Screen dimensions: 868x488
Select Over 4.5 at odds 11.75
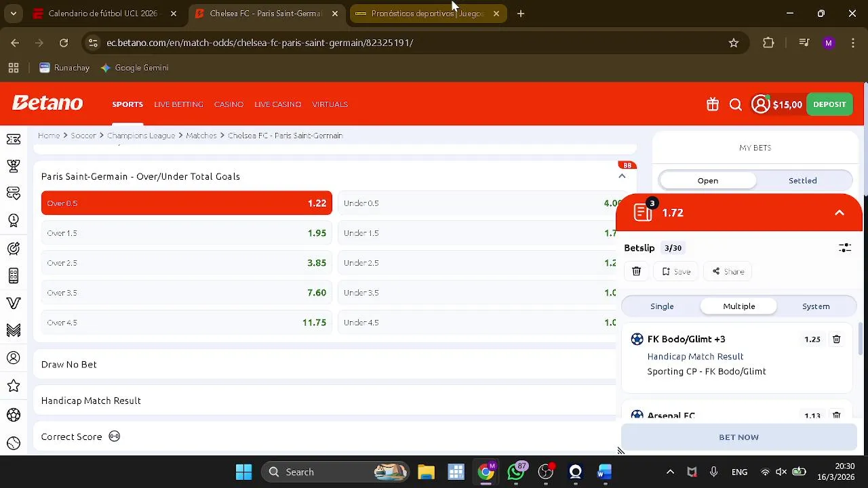click(186, 323)
